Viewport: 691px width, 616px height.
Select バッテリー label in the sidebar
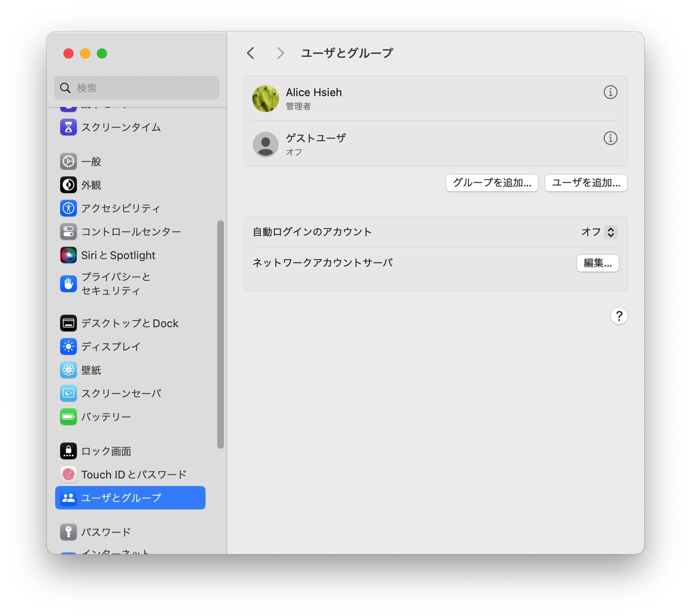(106, 417)
